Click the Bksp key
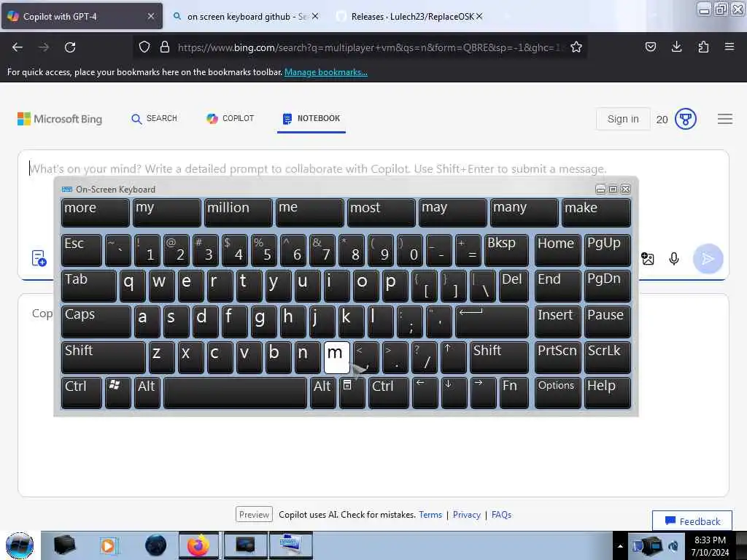Viewport: 747px width, 560px height. pos(506,250)
